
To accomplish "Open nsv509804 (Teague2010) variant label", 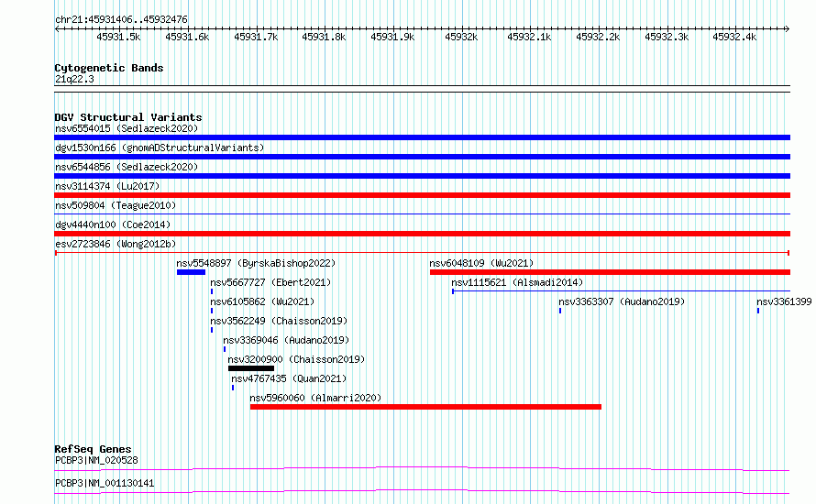I will pos(116,205).
